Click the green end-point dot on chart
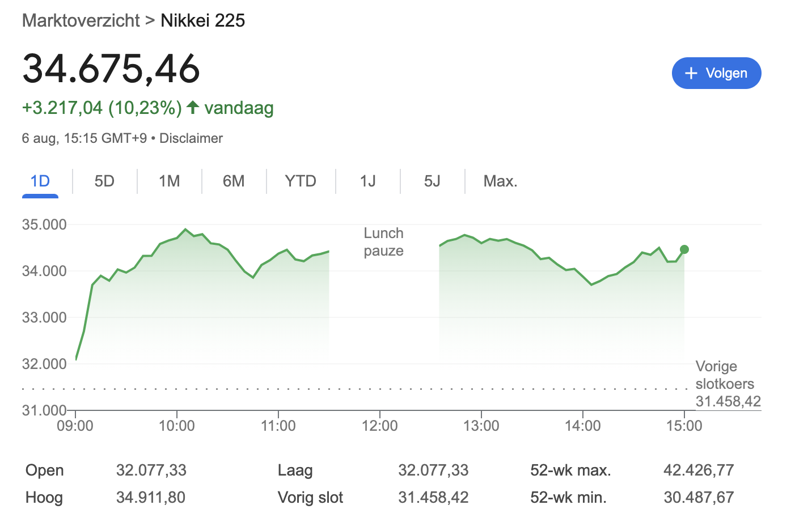The height and width of the screenshot is (526, 812). [x=684, y=249]
